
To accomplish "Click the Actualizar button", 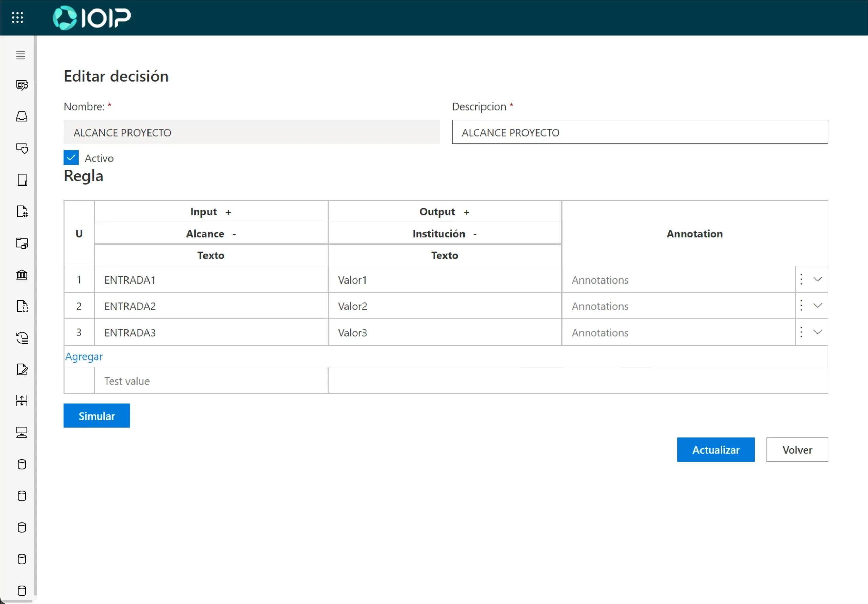I will (x=716, y=450).
